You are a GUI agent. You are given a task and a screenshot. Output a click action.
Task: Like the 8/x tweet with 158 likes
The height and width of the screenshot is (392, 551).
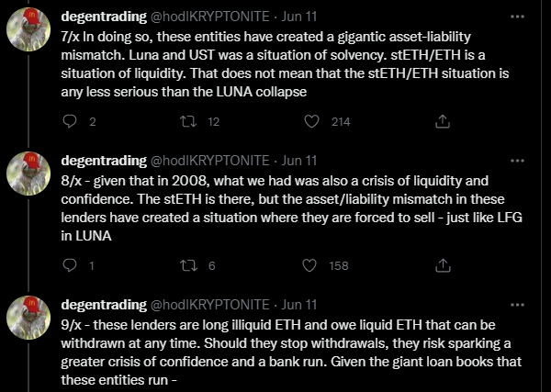pyautogui.click(x=309, y=265)
